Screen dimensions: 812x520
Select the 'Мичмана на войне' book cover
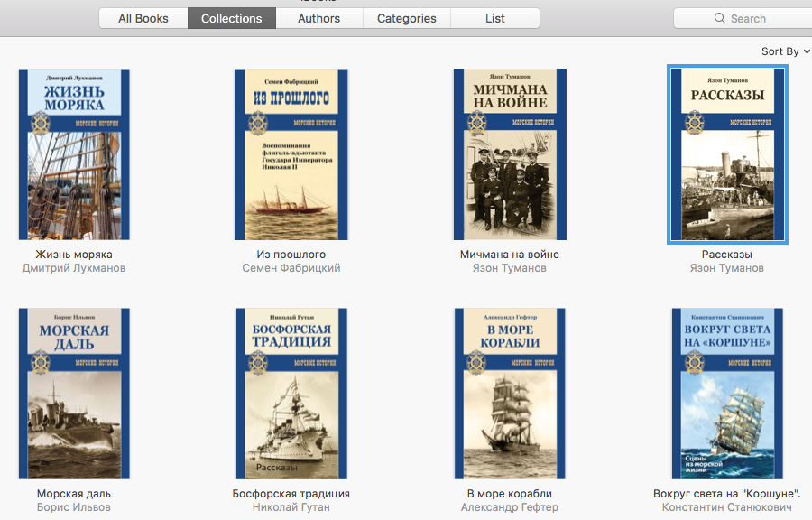click(510, 154)
